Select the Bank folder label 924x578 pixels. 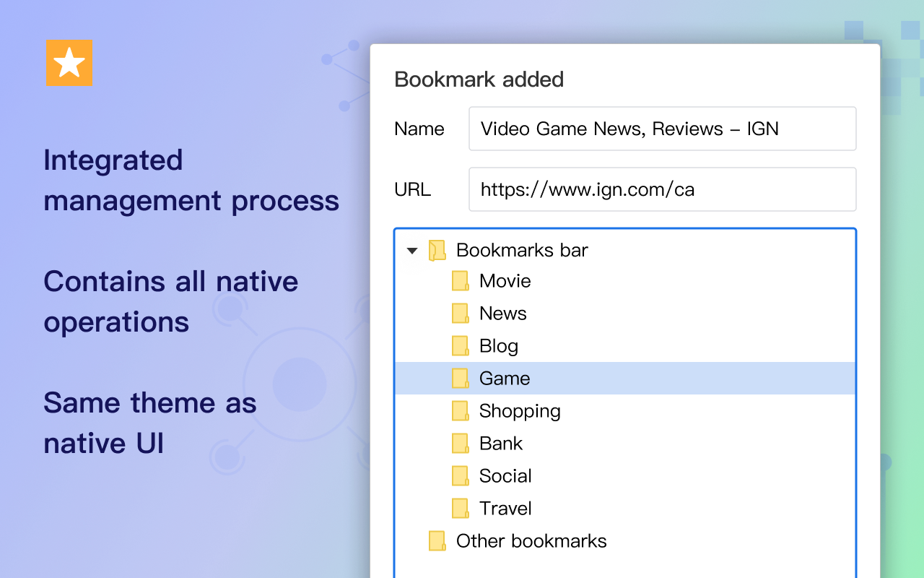click(501, 444)
